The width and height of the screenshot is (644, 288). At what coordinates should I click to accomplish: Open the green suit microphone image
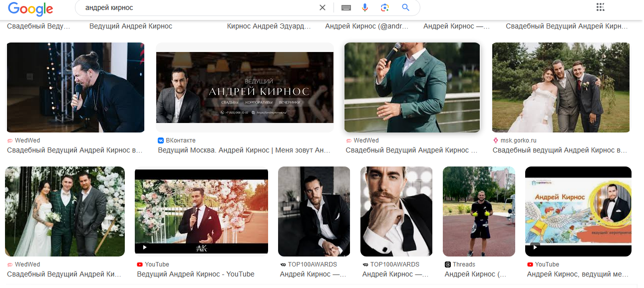412,87
